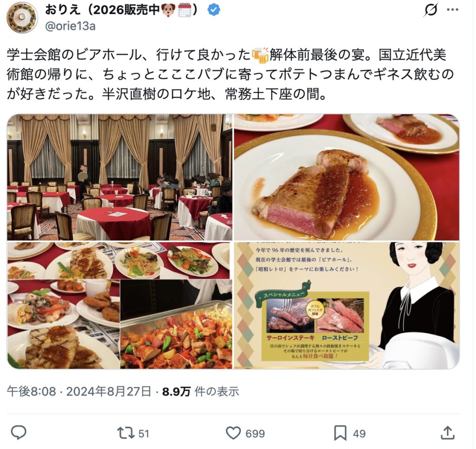Screen dimensions: 476x449
Task: Open the 午後8:08 2024年8月27日 timestamp
Action: (79, 392)
